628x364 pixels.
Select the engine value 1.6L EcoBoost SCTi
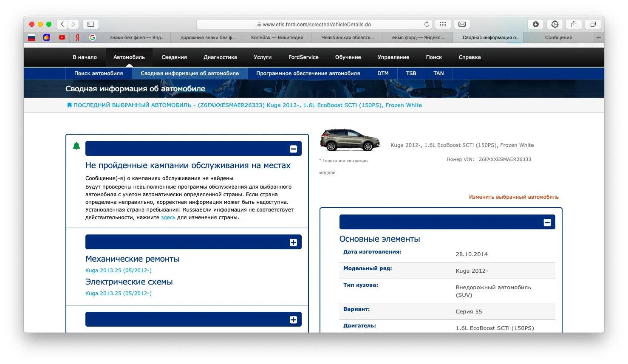[x=495, y=328]
